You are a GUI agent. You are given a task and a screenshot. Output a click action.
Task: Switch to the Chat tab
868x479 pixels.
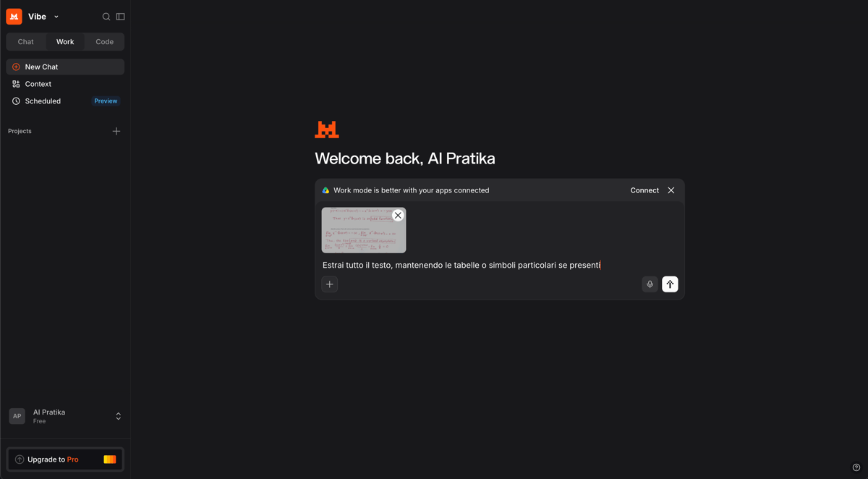point(26,42)
